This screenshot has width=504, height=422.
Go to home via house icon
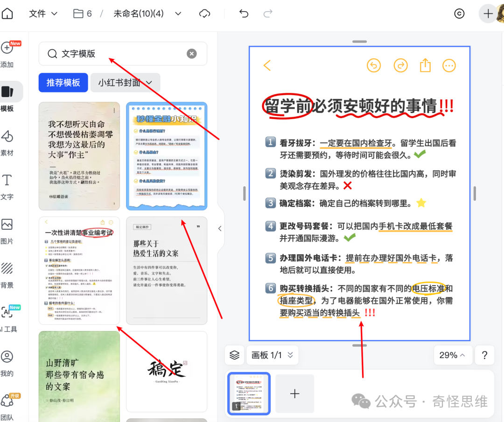tap(7, 14)
